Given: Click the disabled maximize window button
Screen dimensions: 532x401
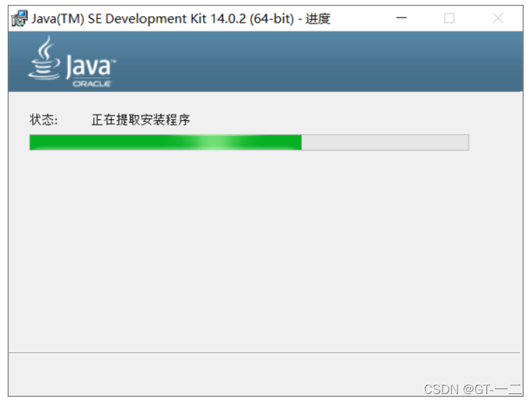Looking at the screenshot, I should 449,18.
